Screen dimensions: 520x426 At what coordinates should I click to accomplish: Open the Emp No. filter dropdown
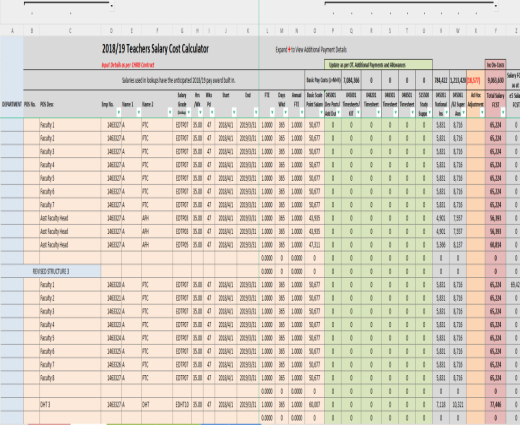click(119, 112)
